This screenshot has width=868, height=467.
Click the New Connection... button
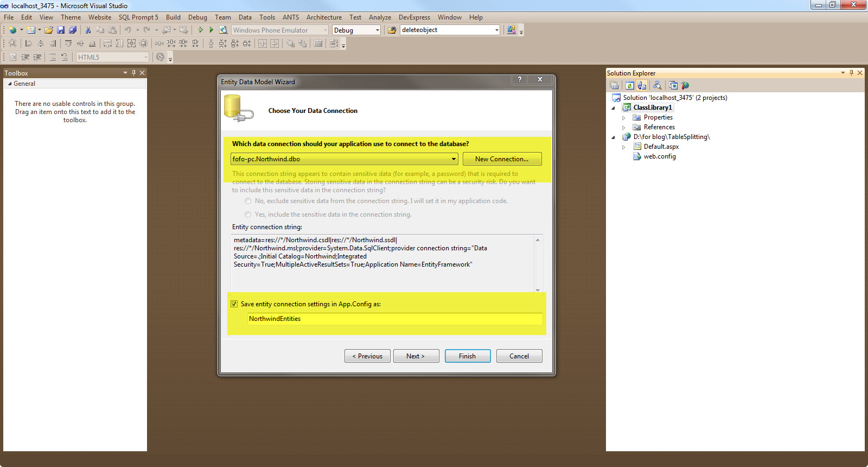(502, 159)
